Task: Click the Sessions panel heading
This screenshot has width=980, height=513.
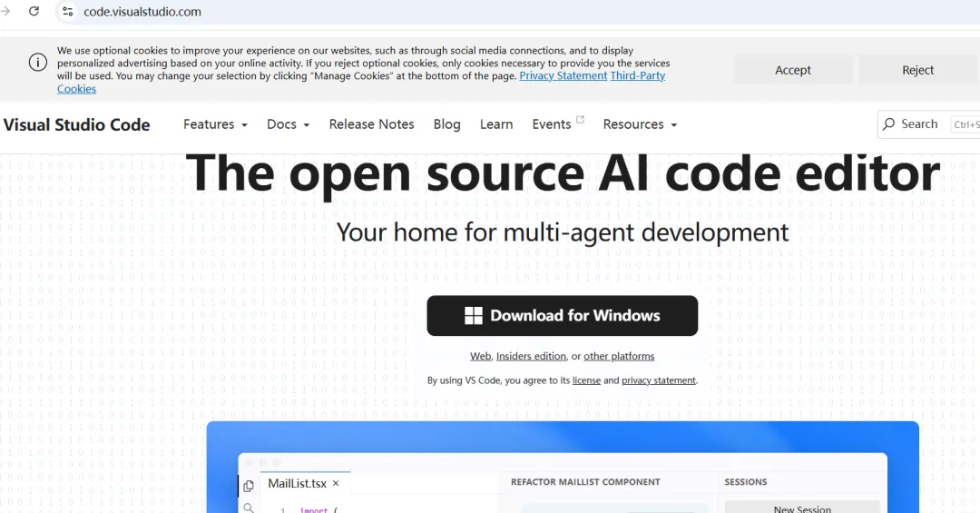Action: [x=746, y=482]
